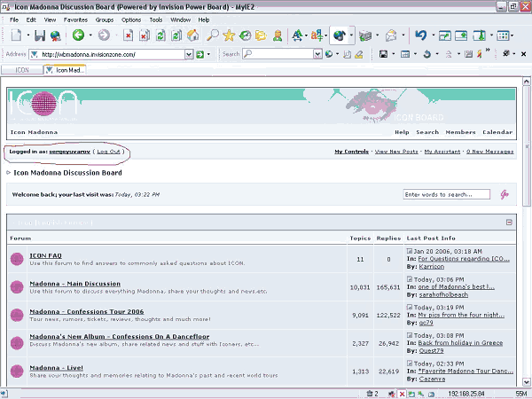Viewport: 532px width, 399px height.
Task: Open the Favorites menu
Action: tap(75, 20)
